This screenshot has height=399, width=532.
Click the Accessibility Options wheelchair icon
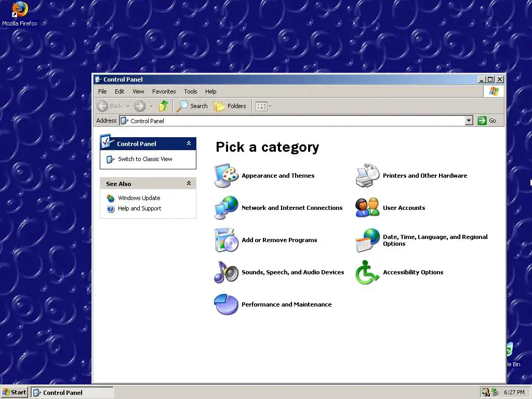click(x=367, y=272)
